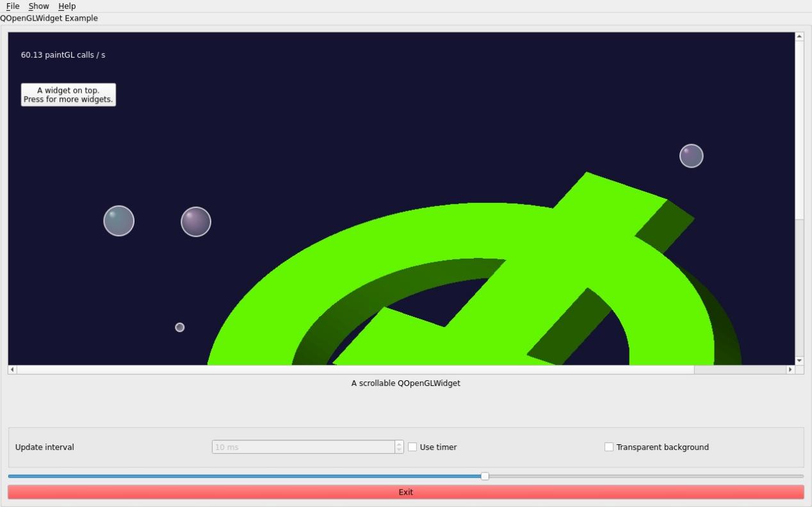Enable the Use timer checkbox
This screenshot has height=507, width=812.
point(412,447)
